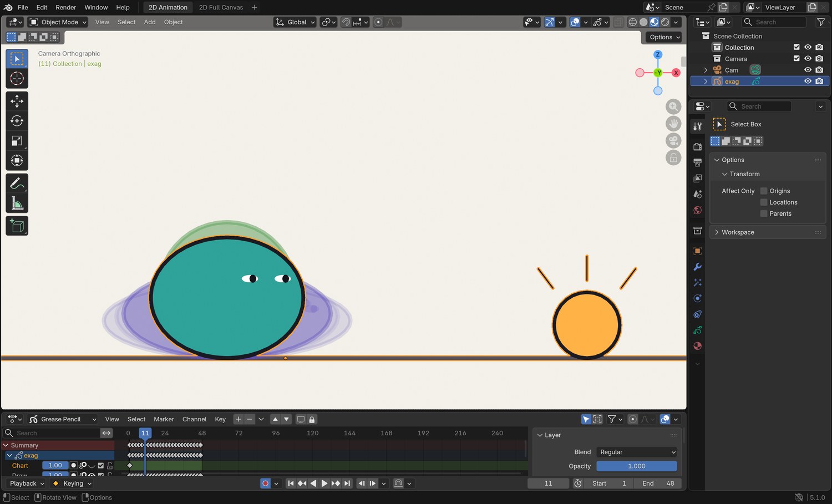
Task: Expand the Cam item in outliner
Action: [706, 70]
